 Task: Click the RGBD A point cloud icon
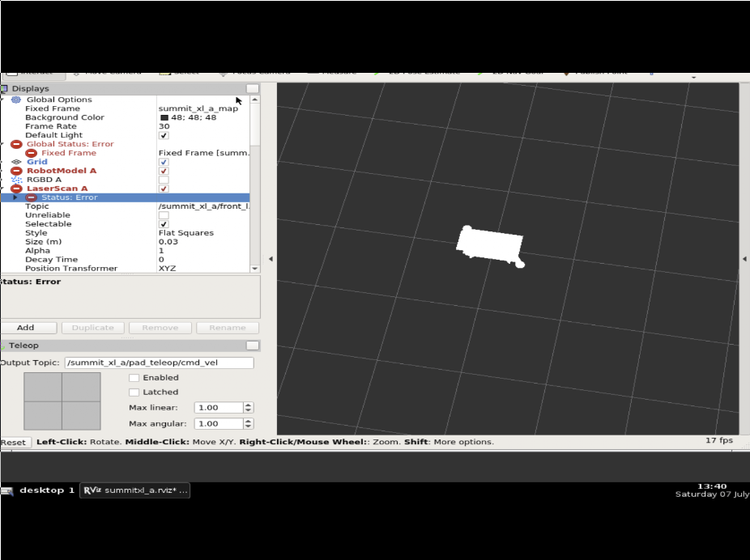click(x=16, y=180)
